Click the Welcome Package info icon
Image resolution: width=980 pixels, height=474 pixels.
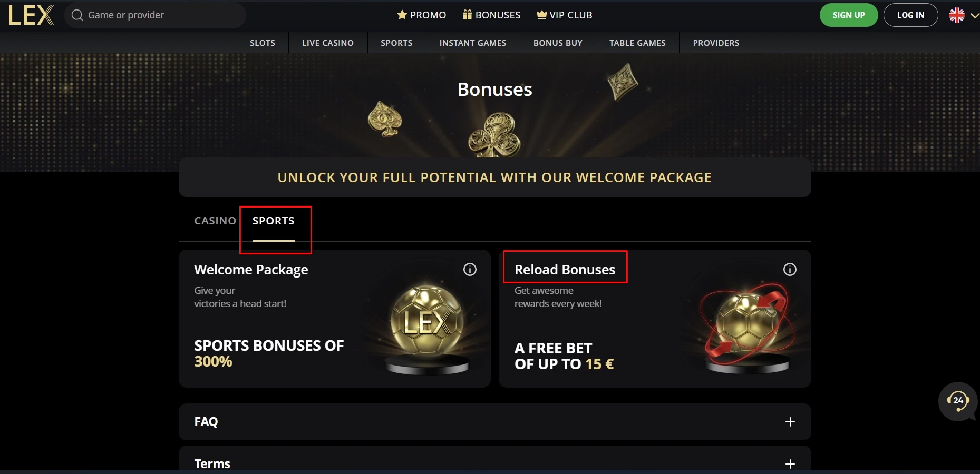pos(470,270)
